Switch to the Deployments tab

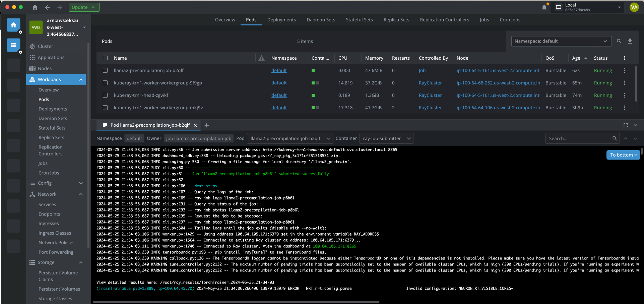(281, 20)
